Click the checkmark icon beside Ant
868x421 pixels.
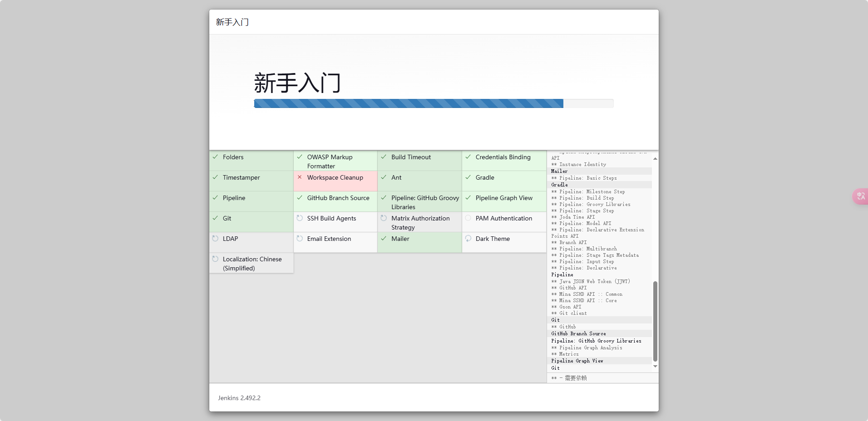[384, 177]
